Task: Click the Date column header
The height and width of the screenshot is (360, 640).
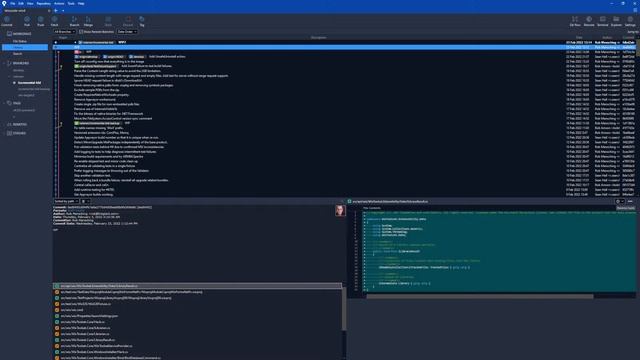Action: coord(579,38)
